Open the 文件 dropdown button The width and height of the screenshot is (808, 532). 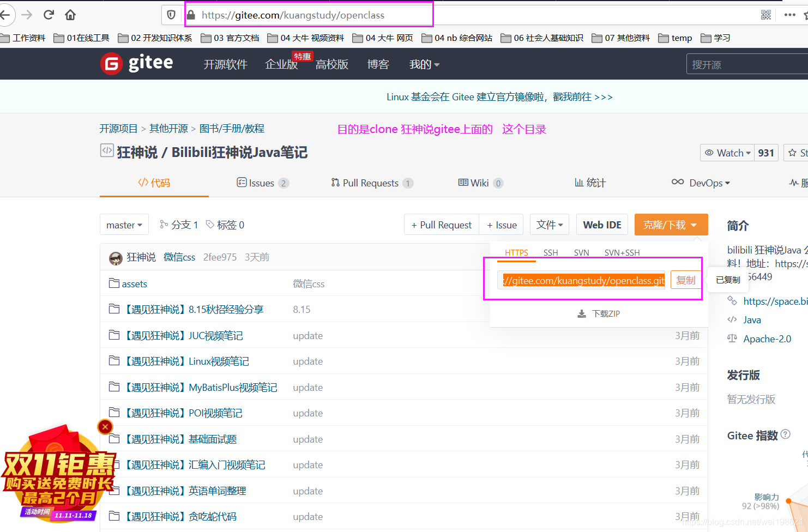tap(550, 225)
